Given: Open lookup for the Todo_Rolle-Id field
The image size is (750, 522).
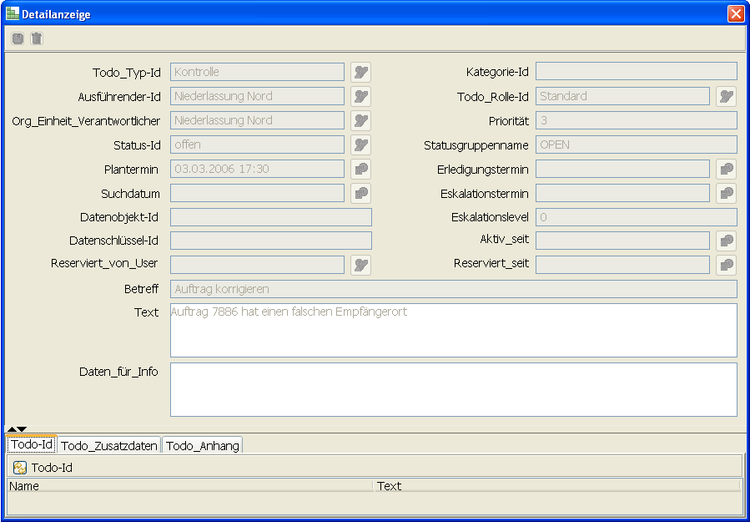Looking at the screenshot, I should 727,96.
